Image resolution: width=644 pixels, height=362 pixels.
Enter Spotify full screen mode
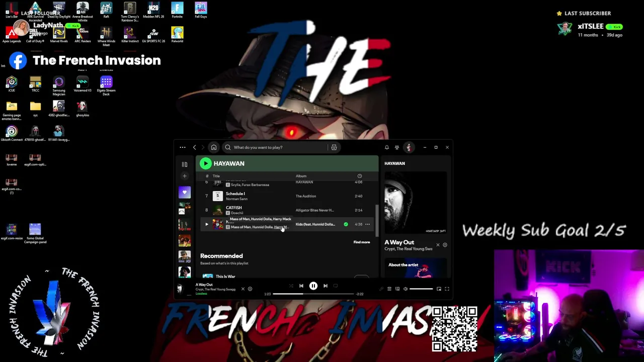pyautogui.click(x=447, y=289)
